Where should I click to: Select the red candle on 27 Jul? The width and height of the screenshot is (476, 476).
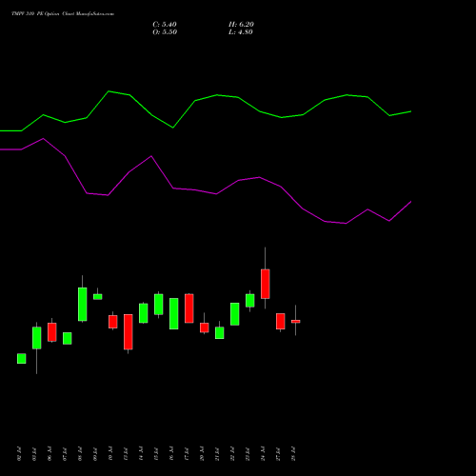[x=281, y=322]
